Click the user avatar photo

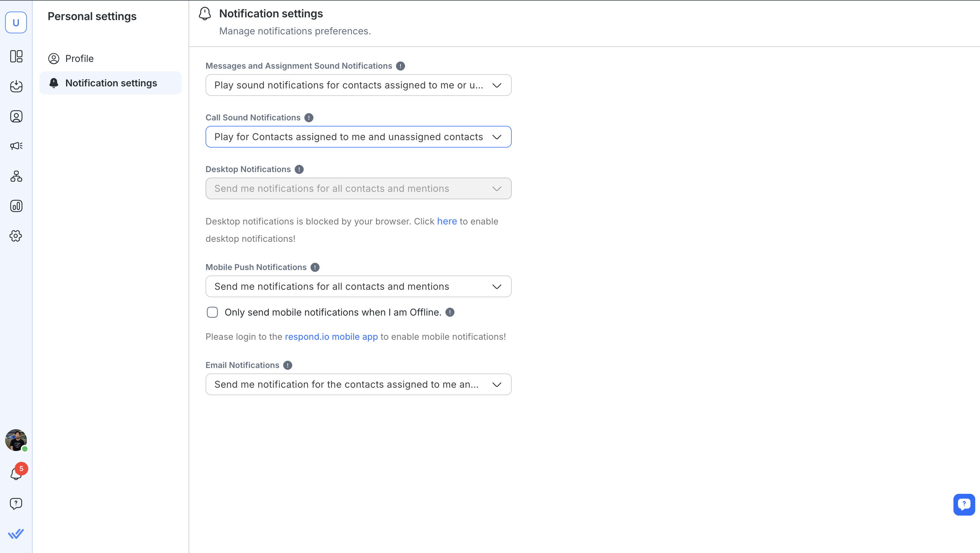click(x=16, y=440)
